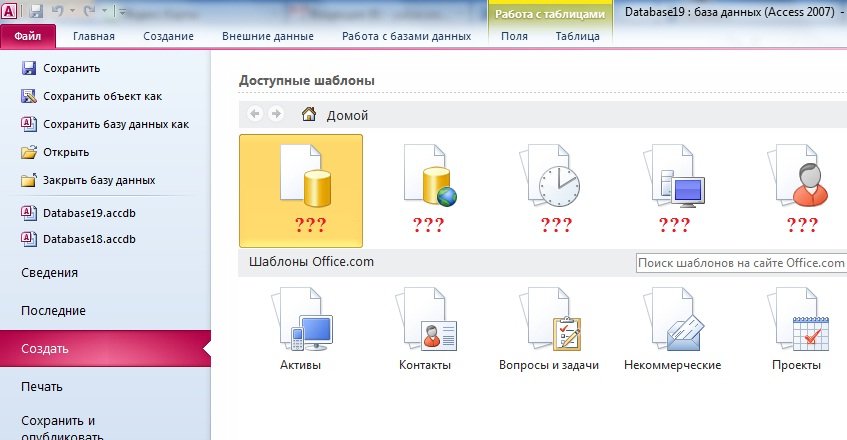Click Сохранить базу данных как

[x=115, y=124]
